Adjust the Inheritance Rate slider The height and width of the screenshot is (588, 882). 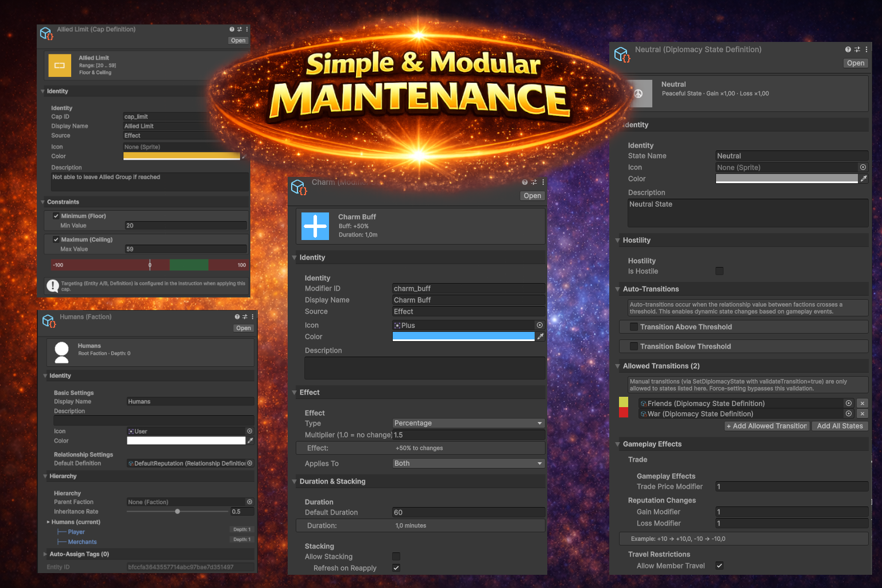point(177,512)
